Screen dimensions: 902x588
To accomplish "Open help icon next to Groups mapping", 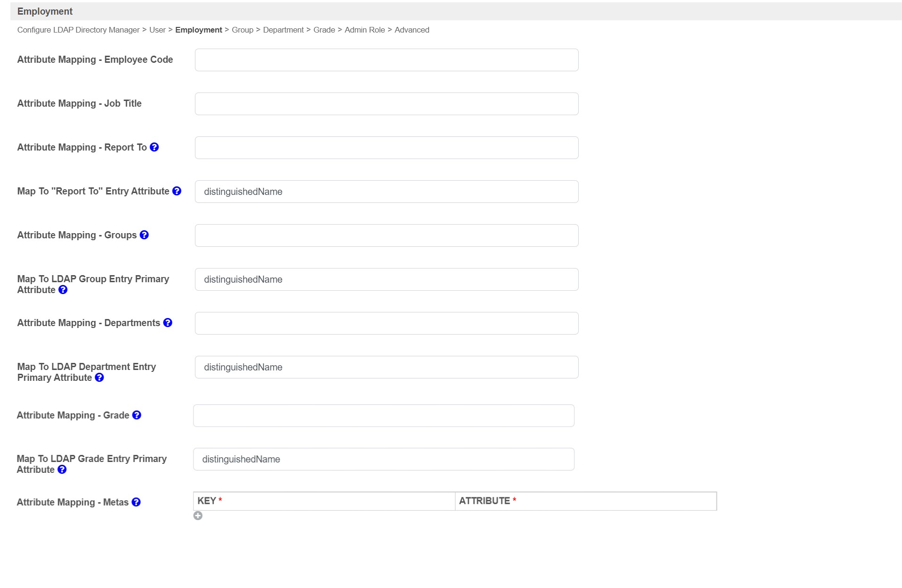I will [144, 235].
